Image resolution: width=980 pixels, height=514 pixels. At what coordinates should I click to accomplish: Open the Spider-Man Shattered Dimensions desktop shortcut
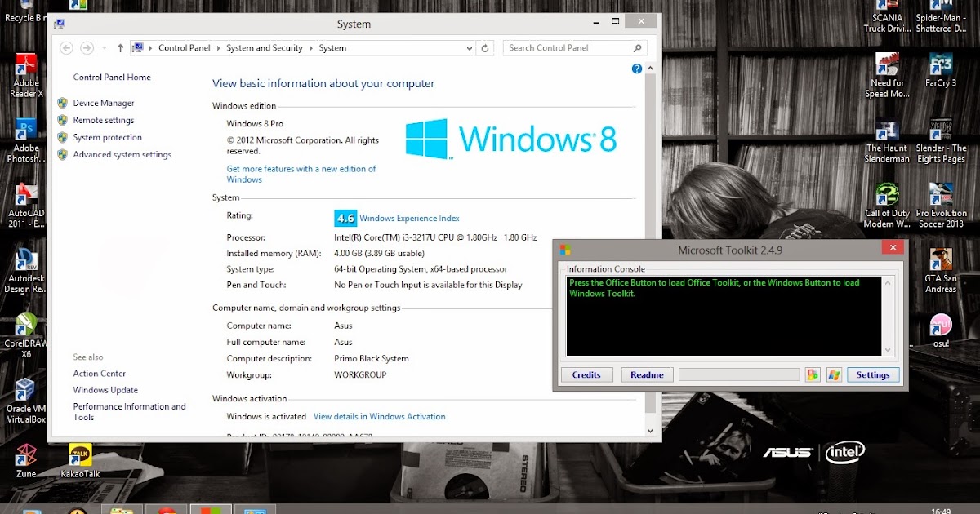940,16
